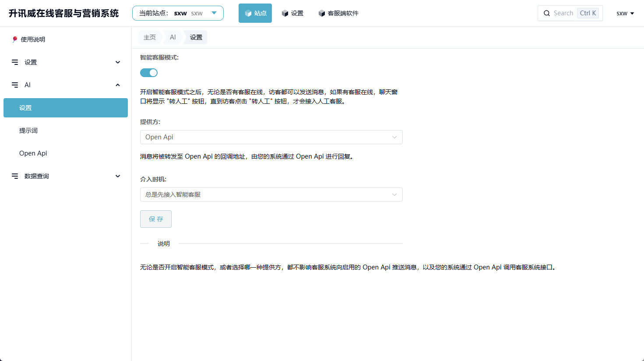Image resolution: width=644 pixels, height=361 pixels.
Task: Toggle off 智能客服模式 switch
Action: point(149,73)
